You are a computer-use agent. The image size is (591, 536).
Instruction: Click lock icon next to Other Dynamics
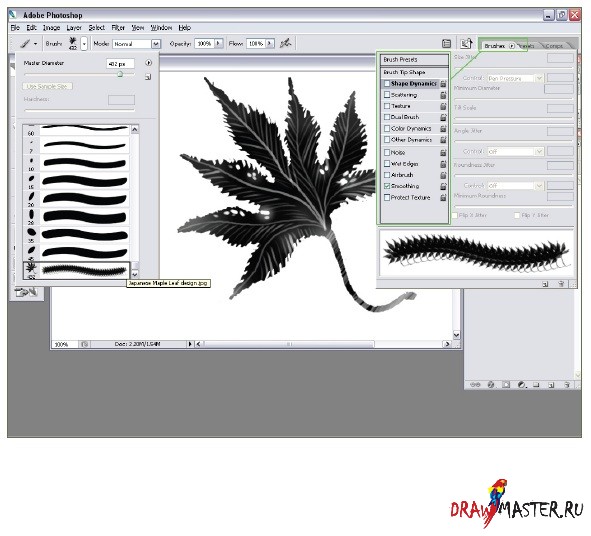point(443,140)
